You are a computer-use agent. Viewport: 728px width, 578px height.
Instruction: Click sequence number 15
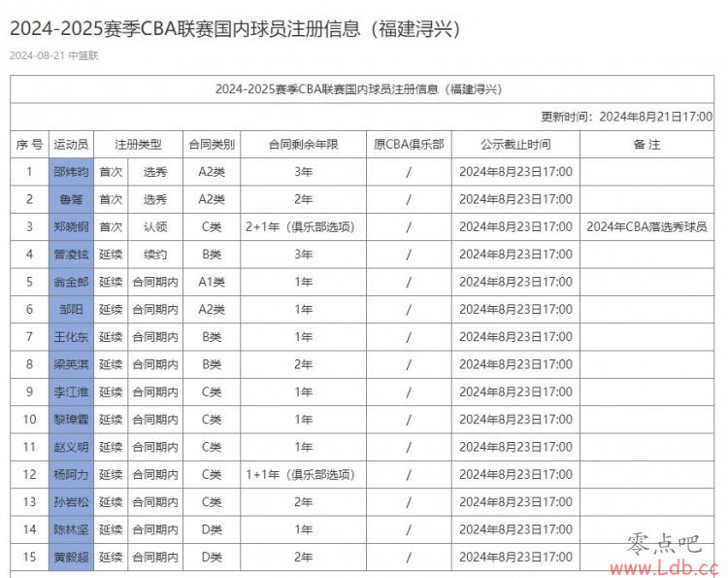click(x=29, y=557)
